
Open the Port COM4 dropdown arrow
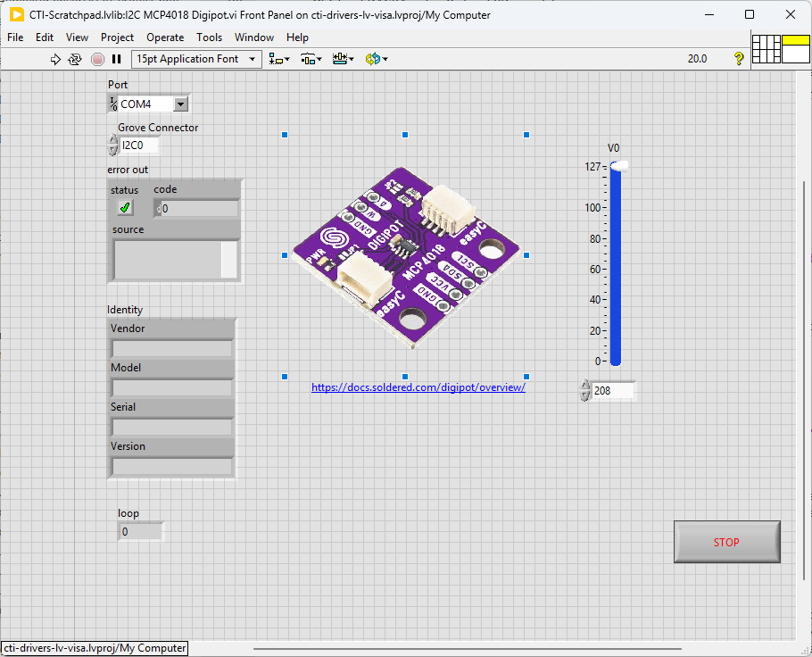[x=180, y=104]
